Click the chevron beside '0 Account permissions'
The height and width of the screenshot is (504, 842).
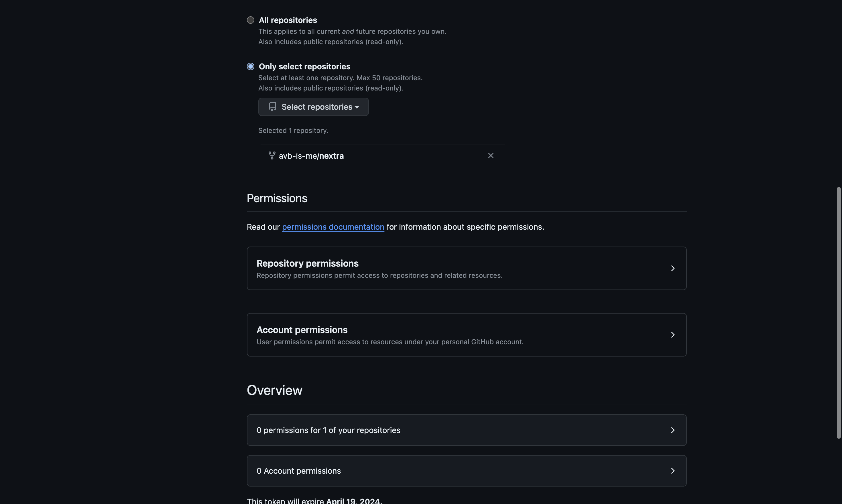click(672, 470)
